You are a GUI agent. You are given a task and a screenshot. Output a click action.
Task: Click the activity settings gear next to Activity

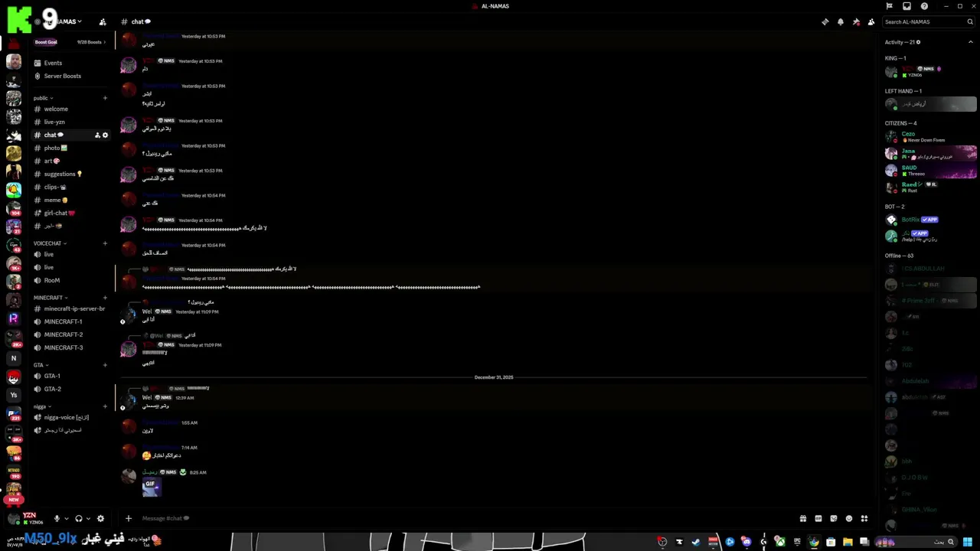[918, 42]
